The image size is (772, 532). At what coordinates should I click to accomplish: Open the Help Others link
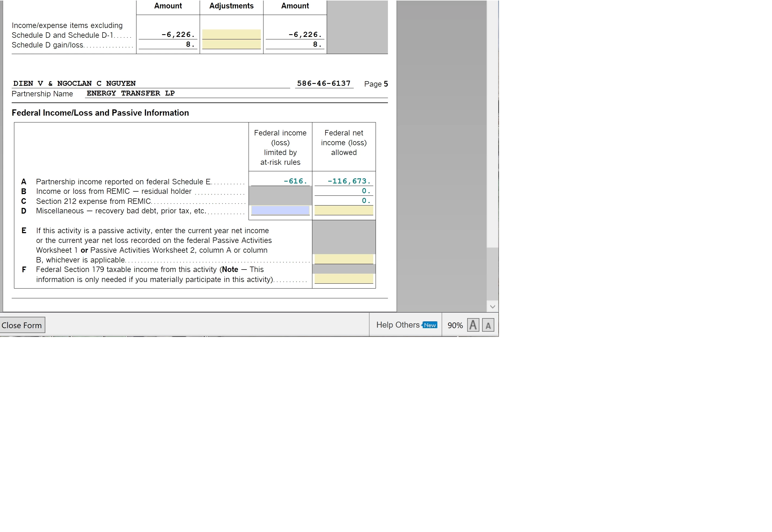[x=397, y=325]
